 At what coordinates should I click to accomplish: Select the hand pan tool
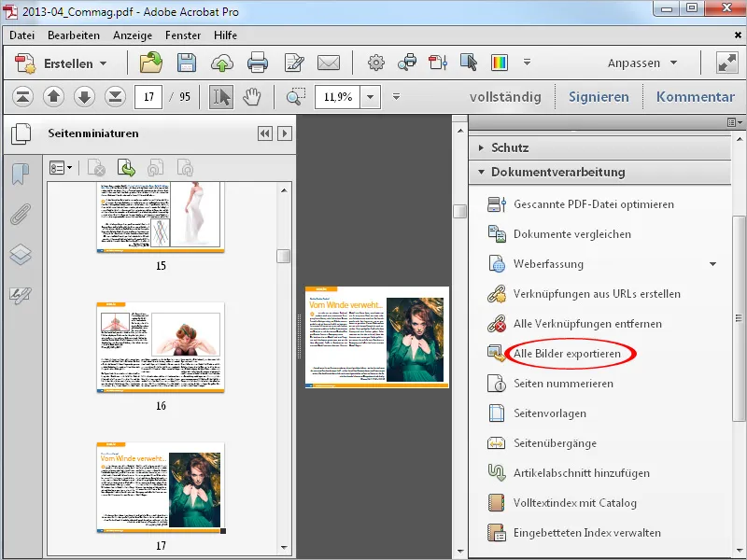click(252, 97)
